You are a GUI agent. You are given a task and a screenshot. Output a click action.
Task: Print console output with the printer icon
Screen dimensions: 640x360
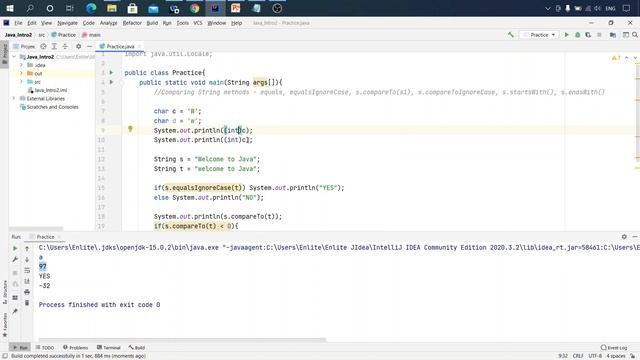(x=27, y=292)
